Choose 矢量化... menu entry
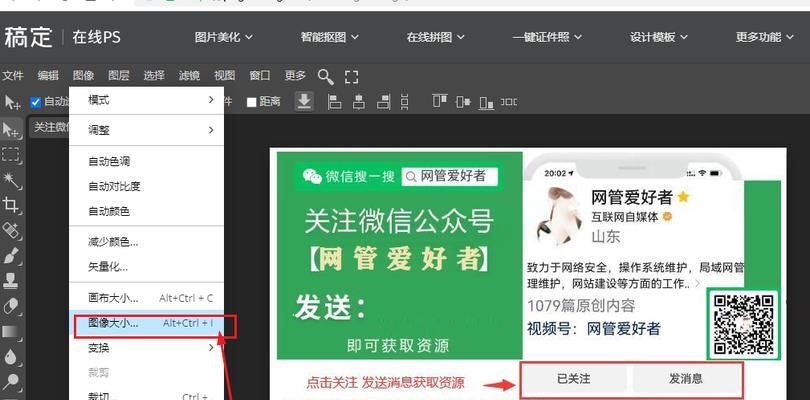The width and height of the screenshot is (810, 400). (x=147, y=267)
